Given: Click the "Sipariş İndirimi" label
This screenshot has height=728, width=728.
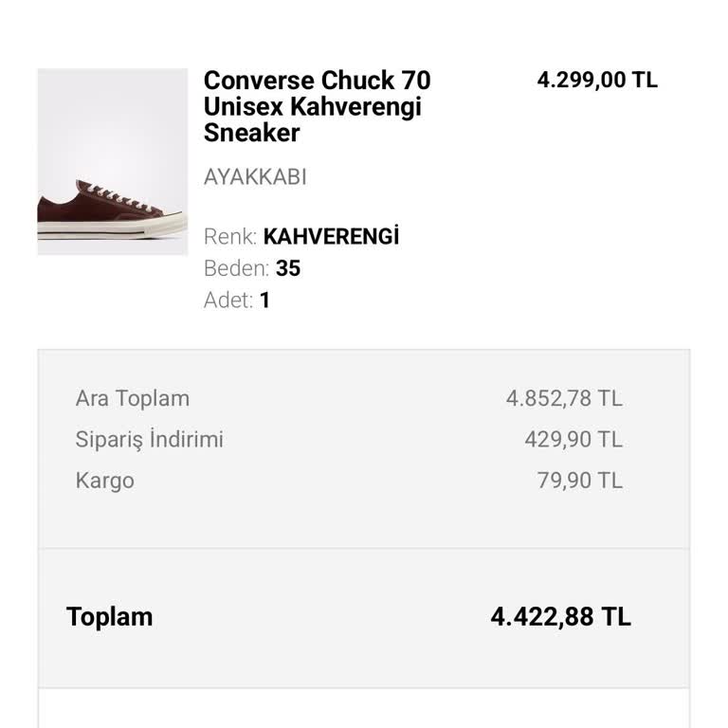Looking at the screenshot, I should pos(150,440).
